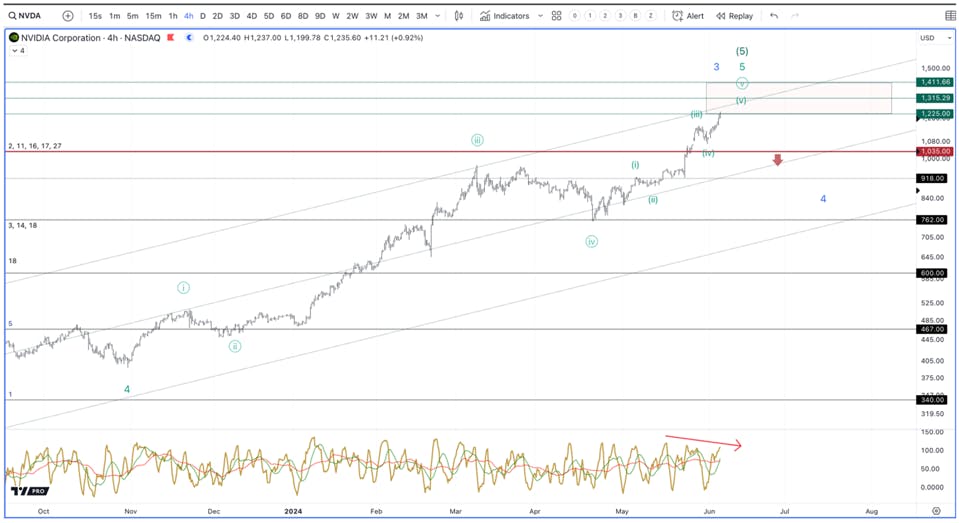Image resolution: width=959 pixels, height=523 pixels.
Task: Collapse the indicator legend showing 4
Action: coord(18,51)
